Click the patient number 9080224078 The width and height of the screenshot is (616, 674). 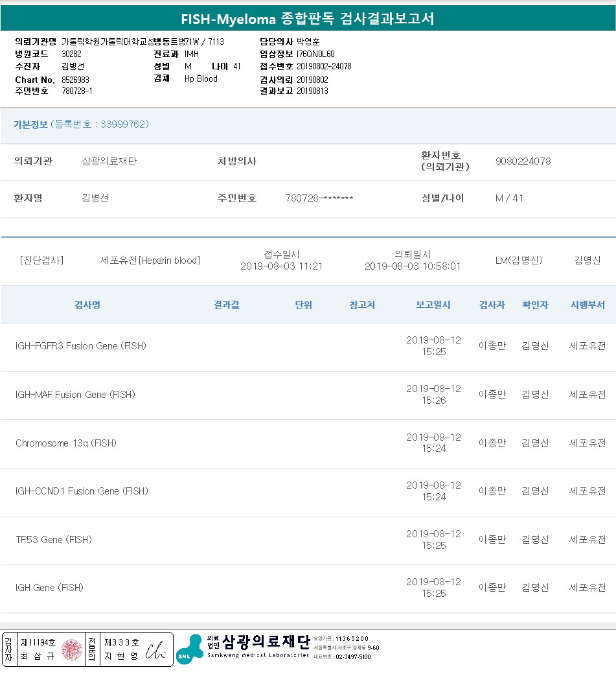tap(523, 161)
